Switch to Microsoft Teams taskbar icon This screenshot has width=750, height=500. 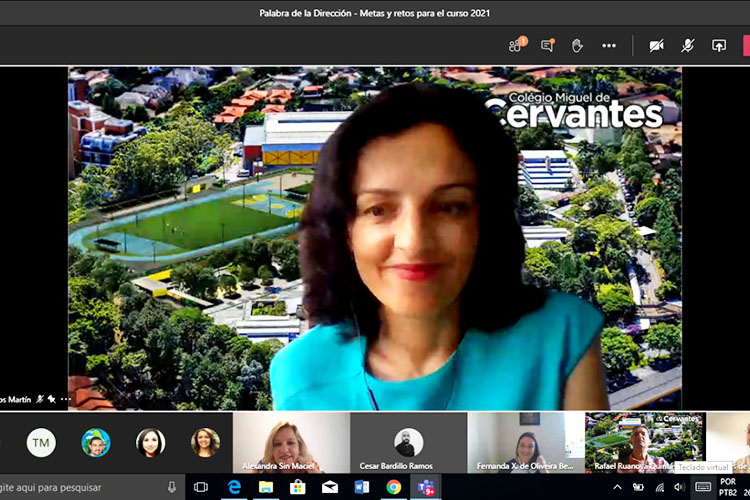426,488
